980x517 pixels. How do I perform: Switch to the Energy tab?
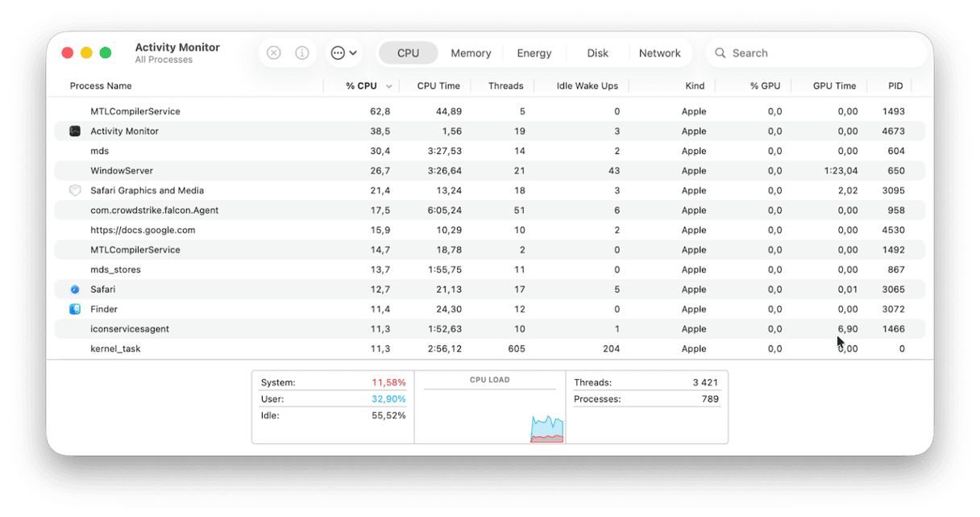pyautogui.click(x=534, y=53)
